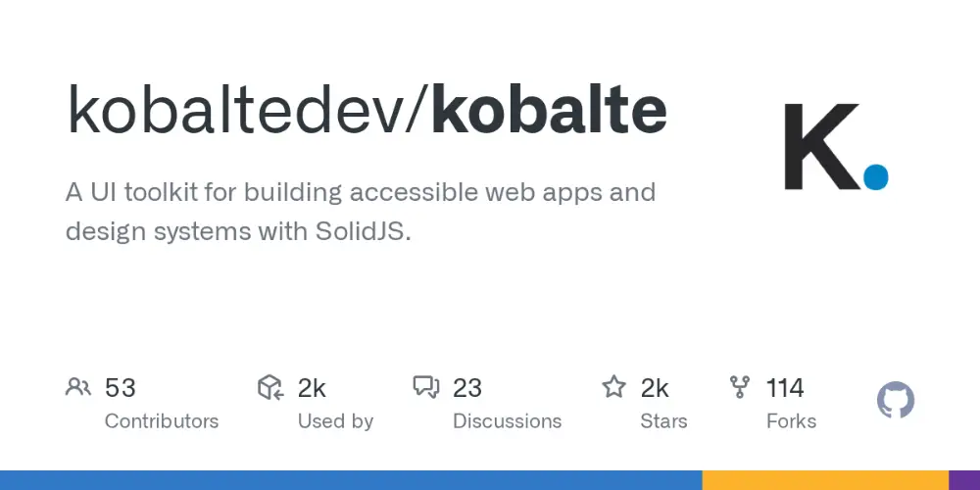Click the 2k Used by count
The height and width of the screenshot is (490, 980).
[x=312, y=388]
